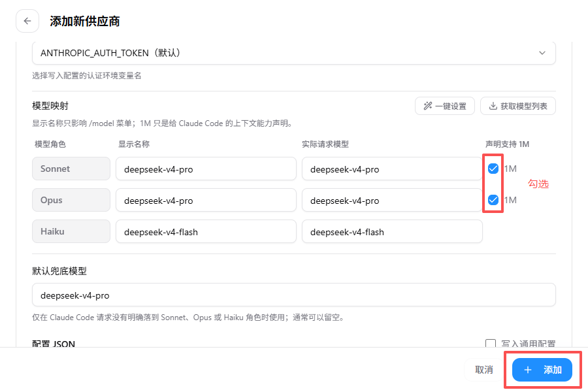Open the ANTHROPIC_AUTH_TOKEN environment variable dropdown
This screenshot has height=392, width=588.
click(x=293, y=53)
